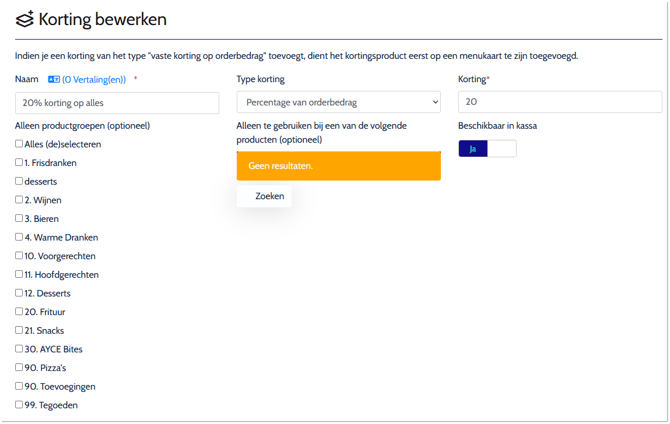Select the 99. Tegoeden checkbox
Screen dimensions: 670x424
[x=19, y=405]
